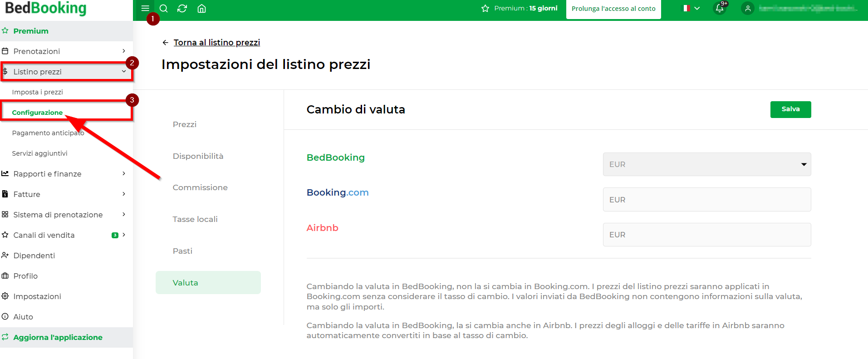The image size is (868, 359).
Task: Click the Sistema di prenotazione grid icon
Action: click(5, 215)
